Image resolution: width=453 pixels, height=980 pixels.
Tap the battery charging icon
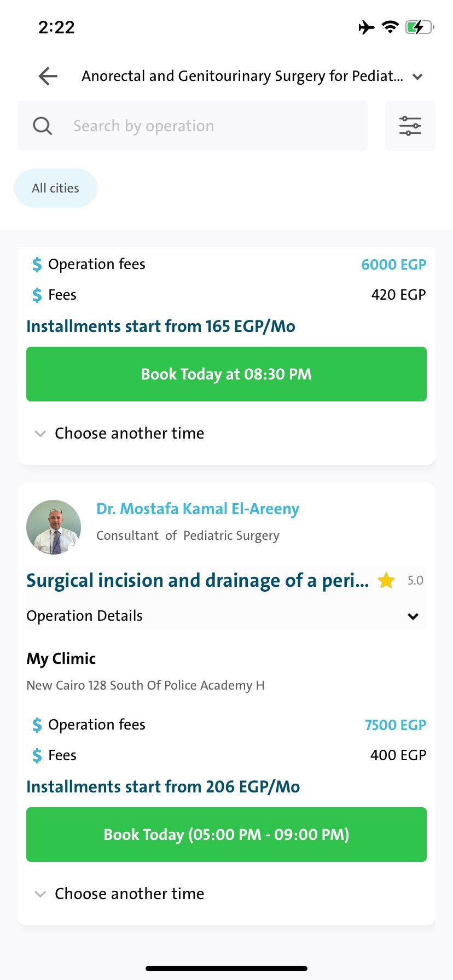coord(419,27)
